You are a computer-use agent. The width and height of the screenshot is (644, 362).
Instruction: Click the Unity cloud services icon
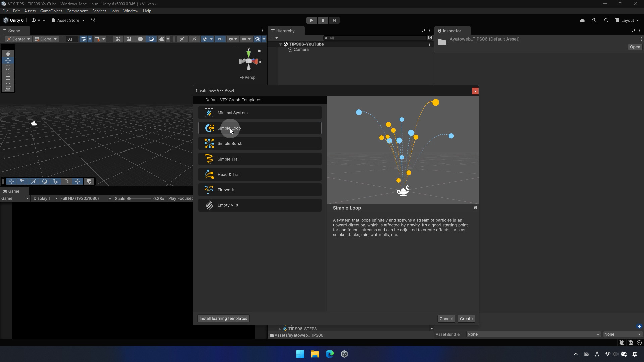click(582, 20)
